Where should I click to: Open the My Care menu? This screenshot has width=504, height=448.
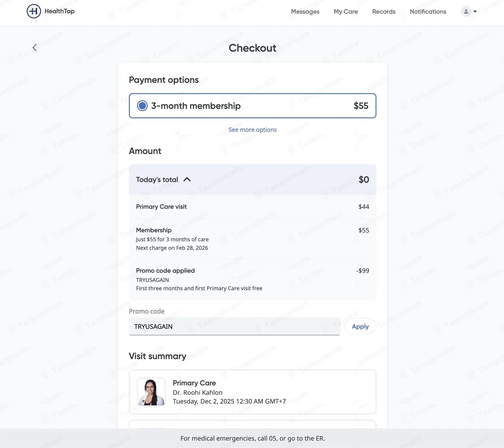[x=346, y=12]
